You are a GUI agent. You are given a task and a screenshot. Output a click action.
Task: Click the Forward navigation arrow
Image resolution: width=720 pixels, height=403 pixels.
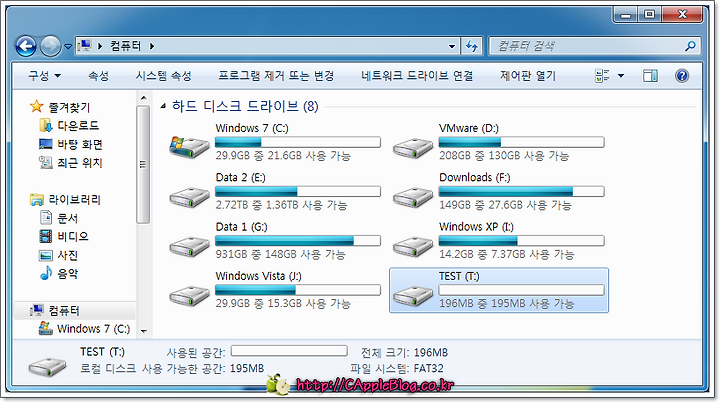coord(50,46)
